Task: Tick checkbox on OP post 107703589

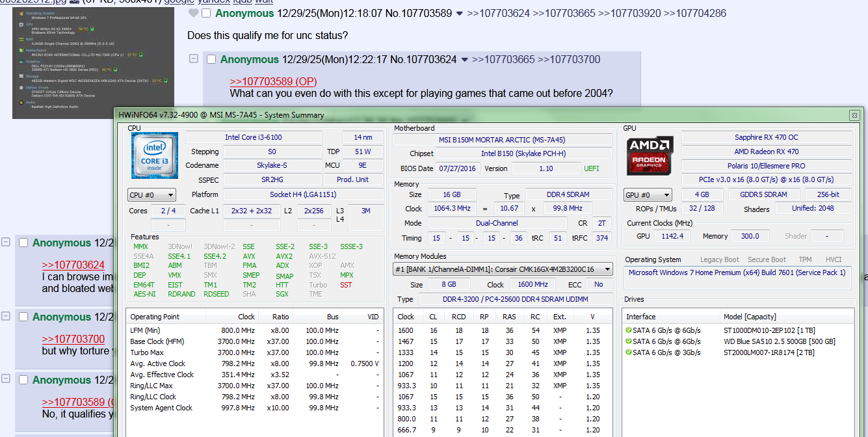Action: [x=206, y=14]
